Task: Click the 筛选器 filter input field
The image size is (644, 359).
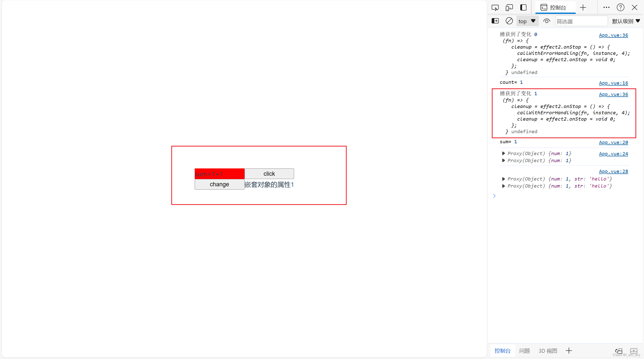Action: 581,21
